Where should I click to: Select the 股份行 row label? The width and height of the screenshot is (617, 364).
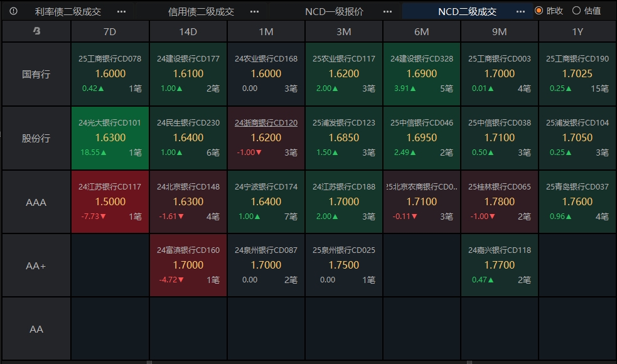pyautogui.click(x=36, y=138)
